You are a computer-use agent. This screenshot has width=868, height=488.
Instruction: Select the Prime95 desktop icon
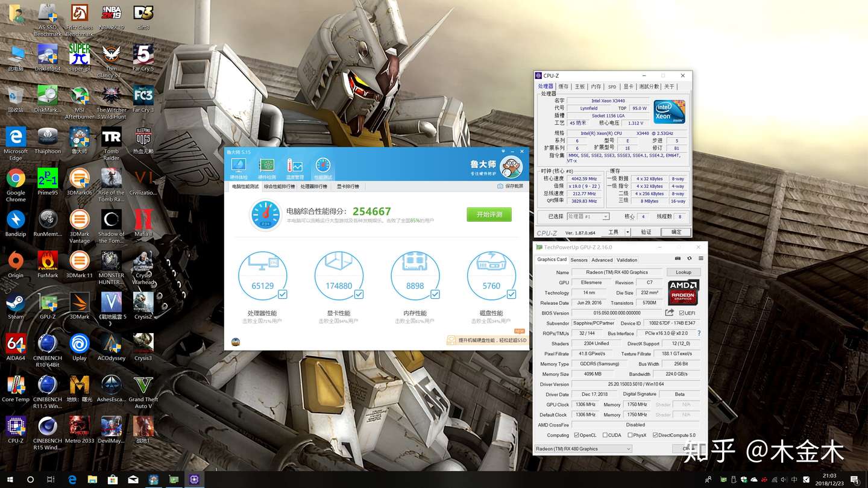(48, 182)
